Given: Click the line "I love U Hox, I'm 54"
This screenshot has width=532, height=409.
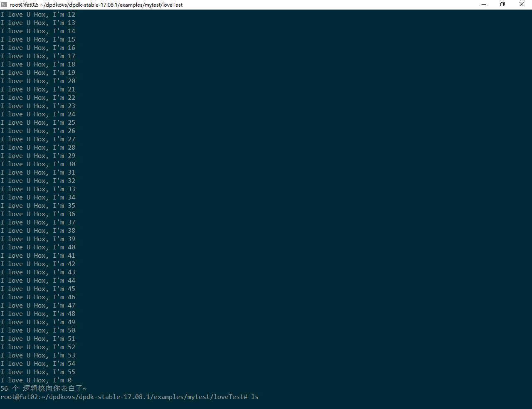Looking at the screenshot, I should pyautogui.click(x=38, y=364).
